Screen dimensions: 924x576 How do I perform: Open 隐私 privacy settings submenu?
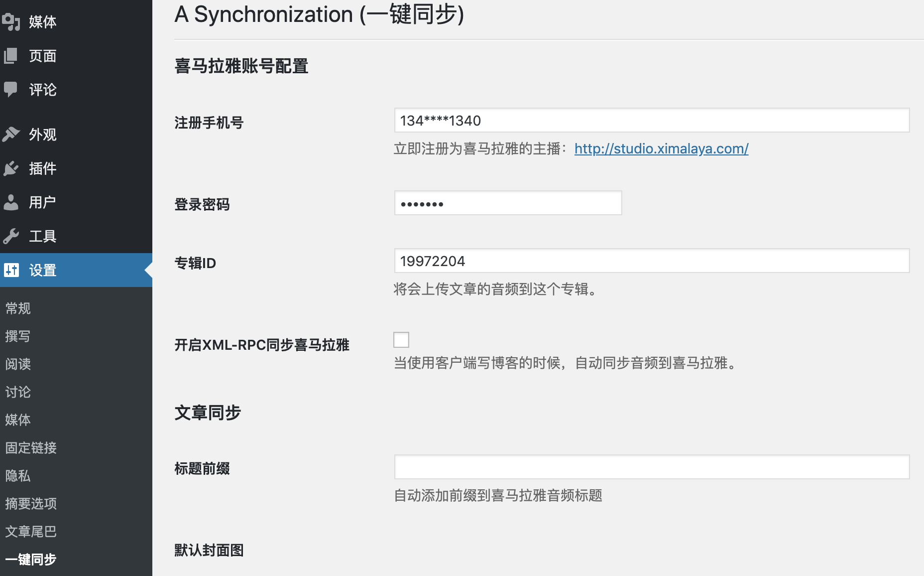[x=18, y=476]
